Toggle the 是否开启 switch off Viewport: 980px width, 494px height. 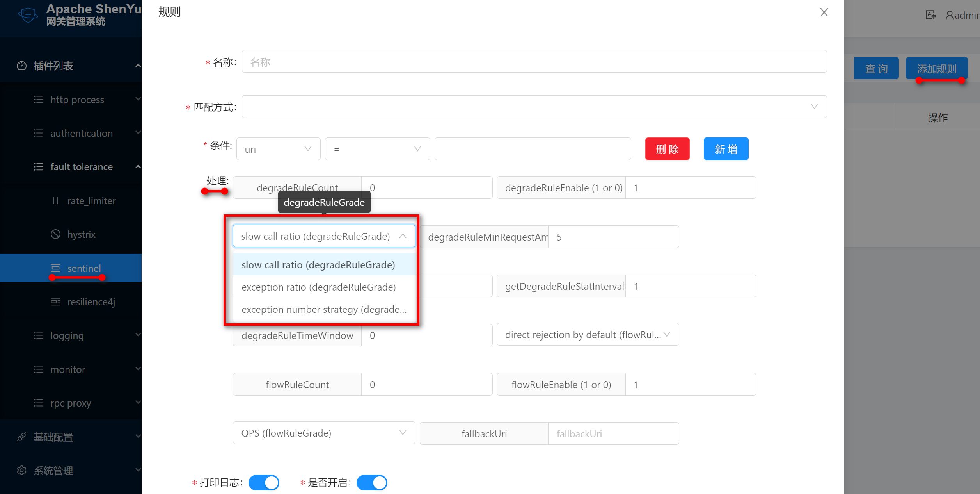click(x=372, y=483)
